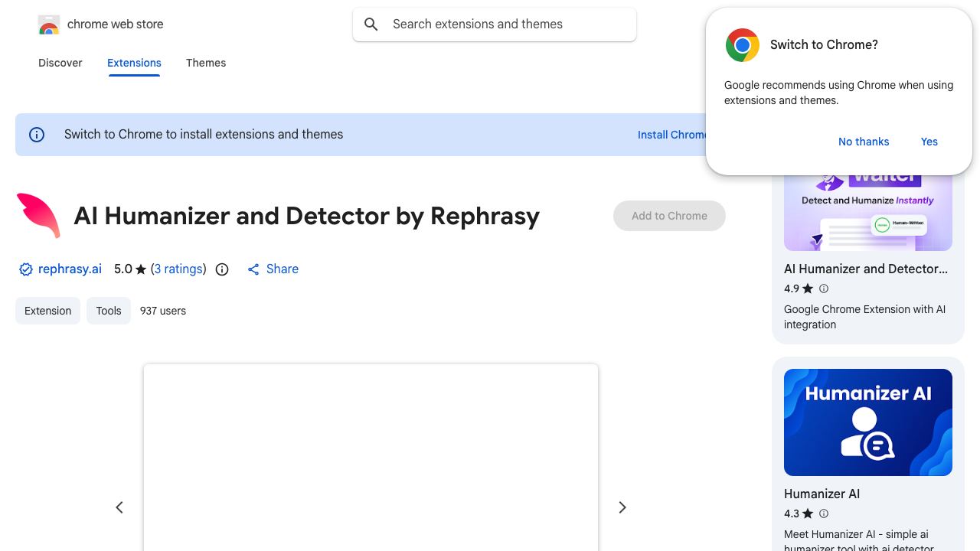Open the 3 ratings link

click(178, 269)
